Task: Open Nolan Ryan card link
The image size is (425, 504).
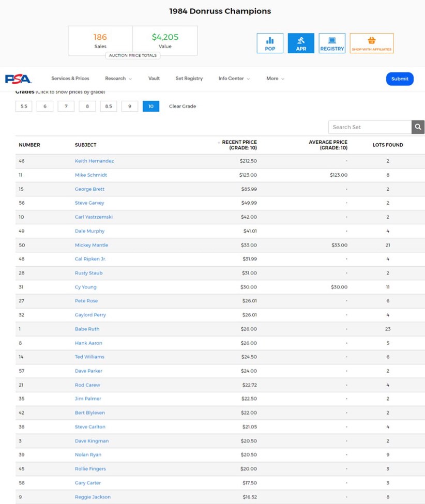Action: (x=88, y=455)
